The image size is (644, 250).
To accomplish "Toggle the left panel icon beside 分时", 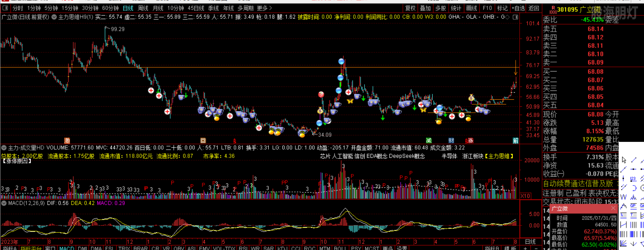I will coord(5,8).
